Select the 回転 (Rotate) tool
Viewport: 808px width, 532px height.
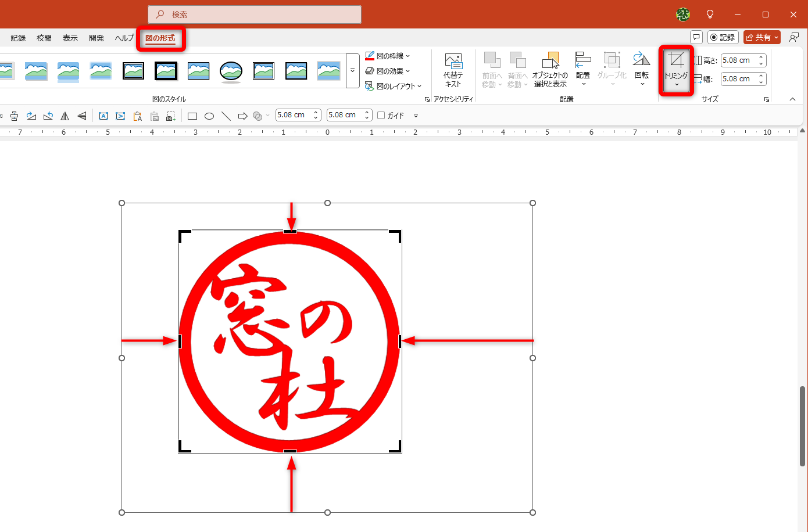pos(641,69)
